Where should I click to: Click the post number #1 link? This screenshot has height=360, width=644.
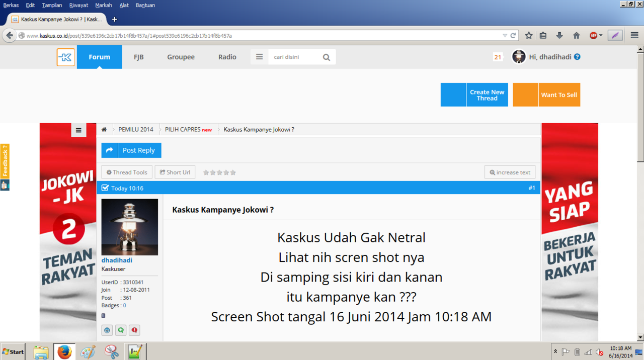click(x=532, y=188)
